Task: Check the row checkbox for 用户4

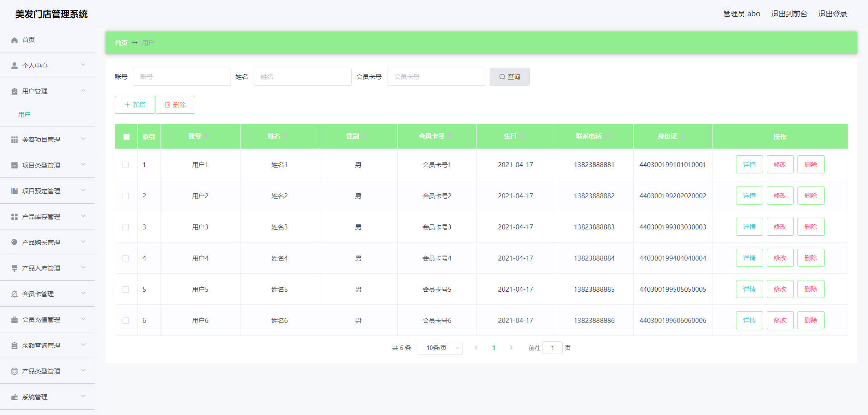Action: point(126,258)
